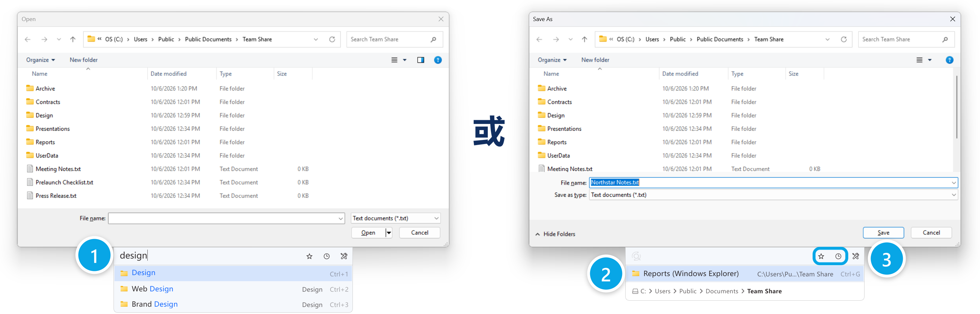
Task: Open the history clock in the design search popup
Action: click(326, 256)
